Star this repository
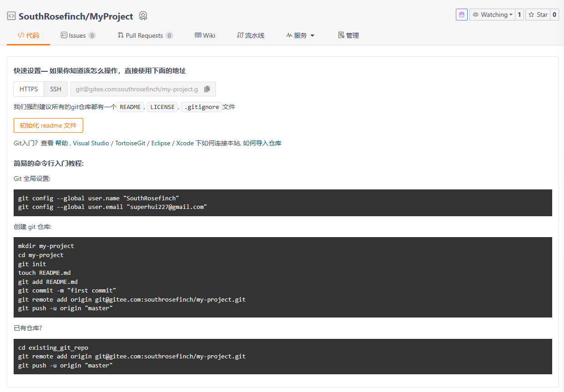The image size is (564, 392). pos(538,15)
